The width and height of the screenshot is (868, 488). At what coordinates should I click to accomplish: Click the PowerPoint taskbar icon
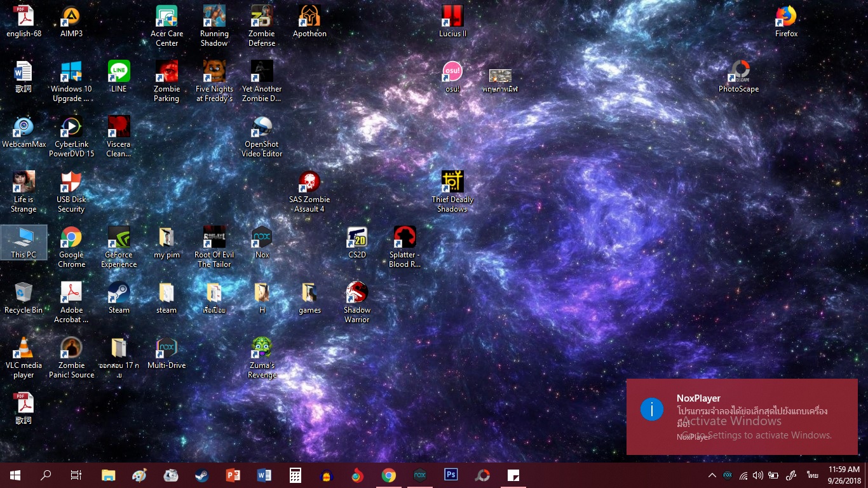233,475
